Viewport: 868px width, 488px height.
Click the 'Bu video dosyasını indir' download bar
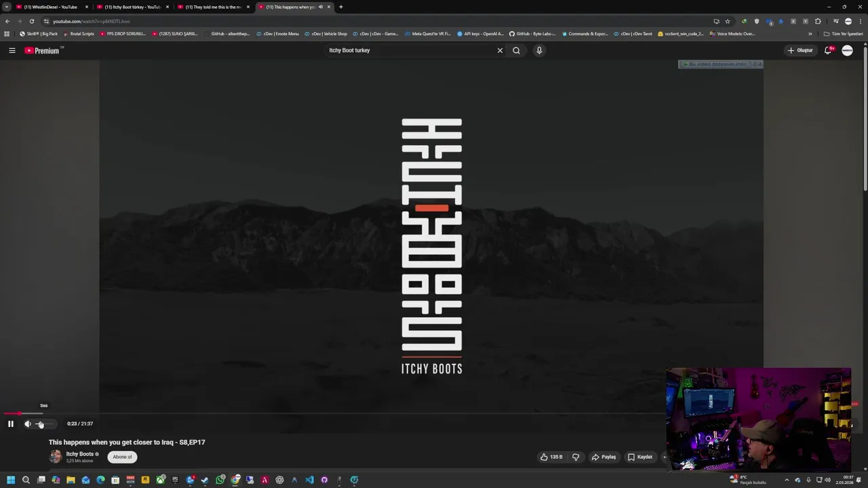click(x=716, y=64)
